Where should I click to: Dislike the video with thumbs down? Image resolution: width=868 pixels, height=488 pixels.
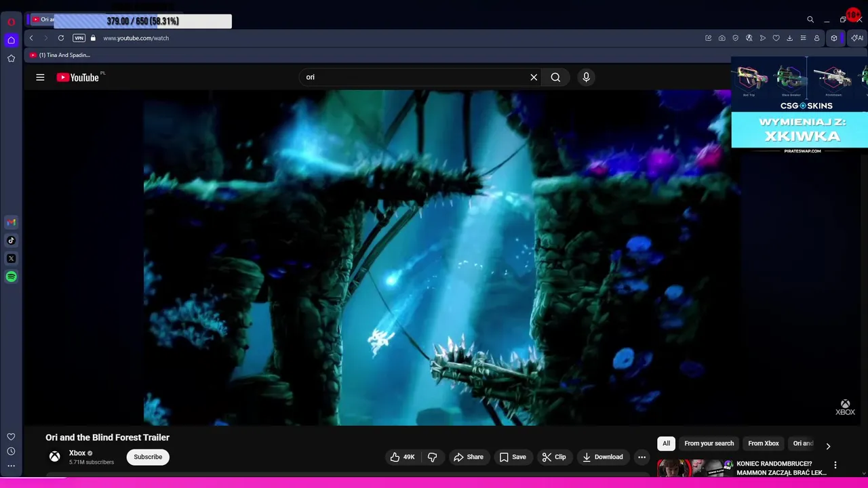coord(432,457)
